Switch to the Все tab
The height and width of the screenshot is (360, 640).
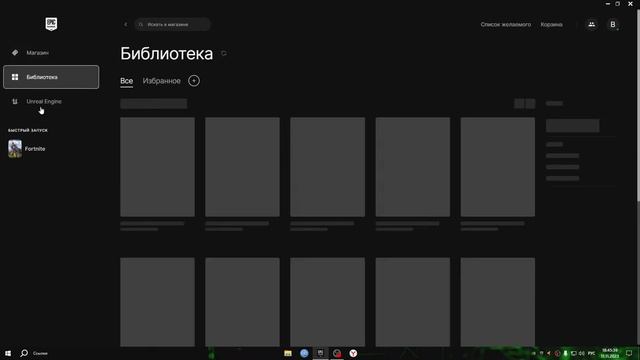pyautogui.click(x=127, y=81)
